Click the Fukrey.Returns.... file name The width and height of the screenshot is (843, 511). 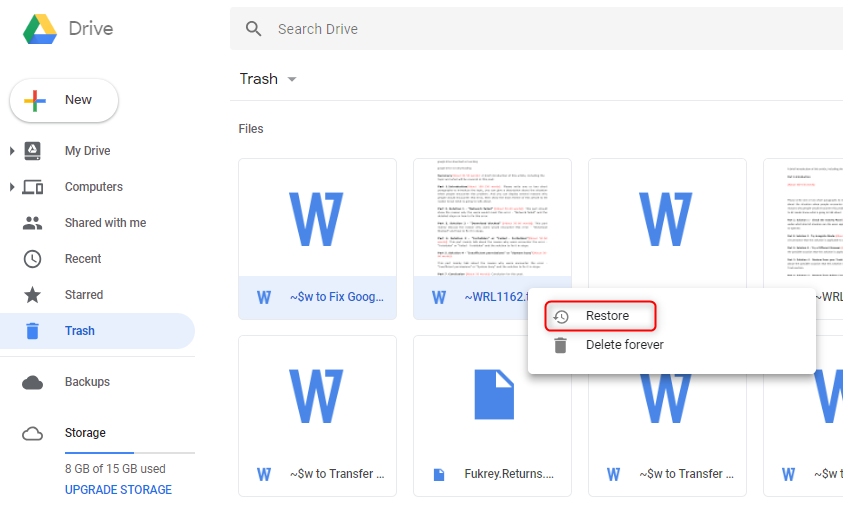coord(509,474)
